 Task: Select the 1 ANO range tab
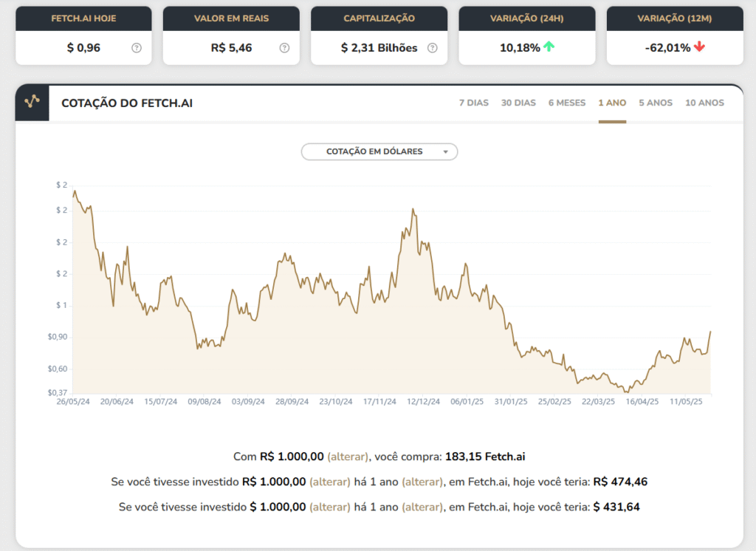[x=612, y=103]
